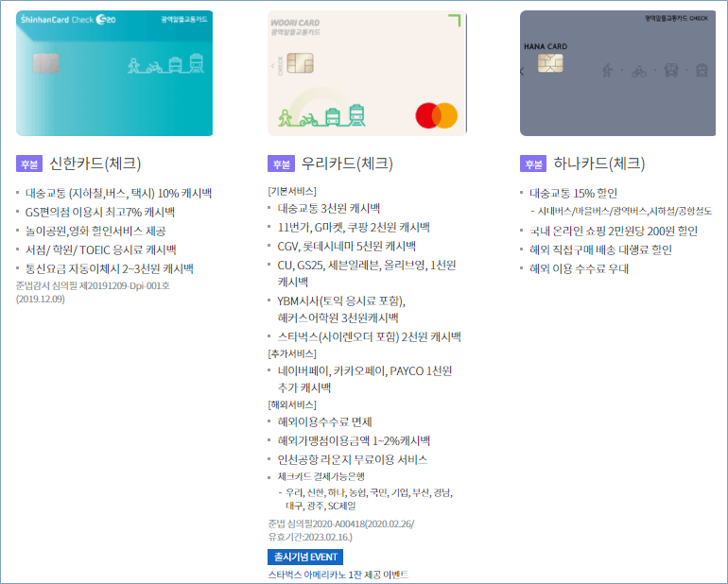Click the 후불 badge next to 신한카드(체크)
The height and width of the screenshot is (584, 728).
coord(29,163)
